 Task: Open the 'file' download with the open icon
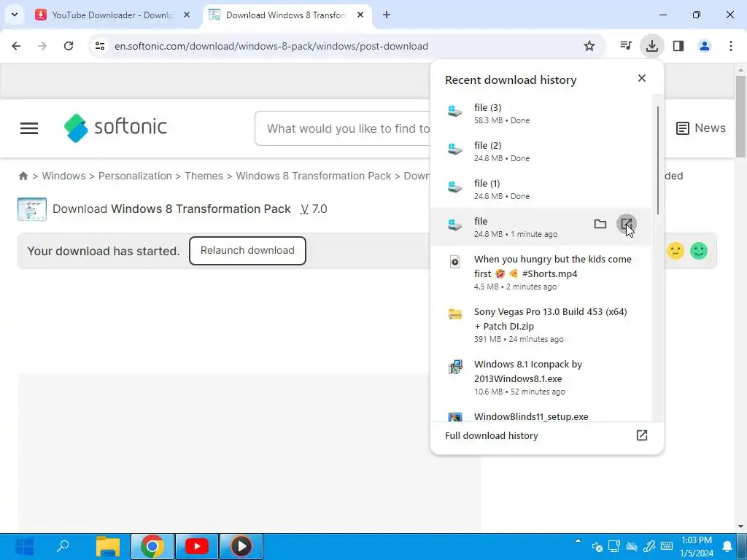tap(626, 224)
